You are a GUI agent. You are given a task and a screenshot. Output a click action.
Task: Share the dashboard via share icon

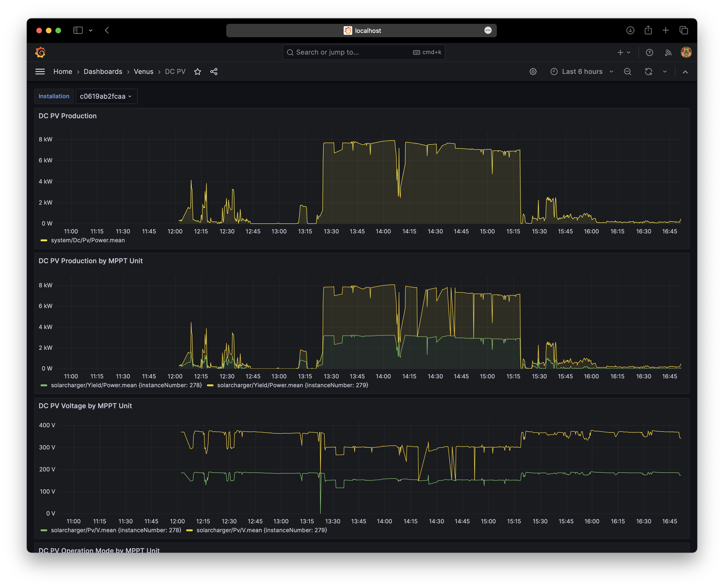(x=214, y=72)
